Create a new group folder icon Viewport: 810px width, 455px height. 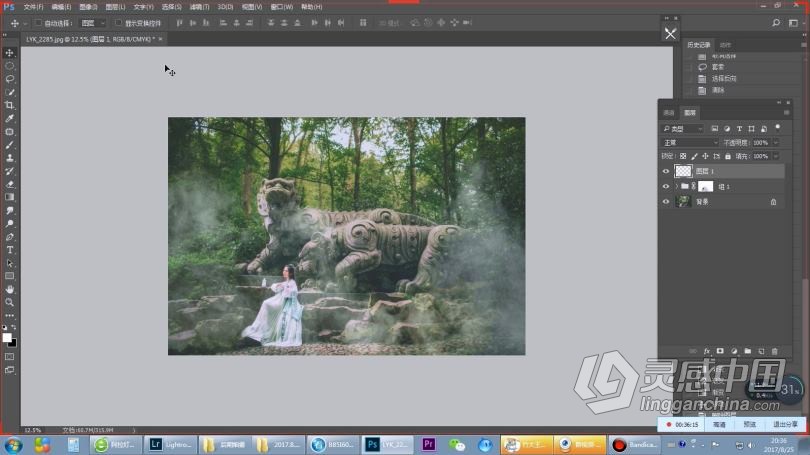747,351
